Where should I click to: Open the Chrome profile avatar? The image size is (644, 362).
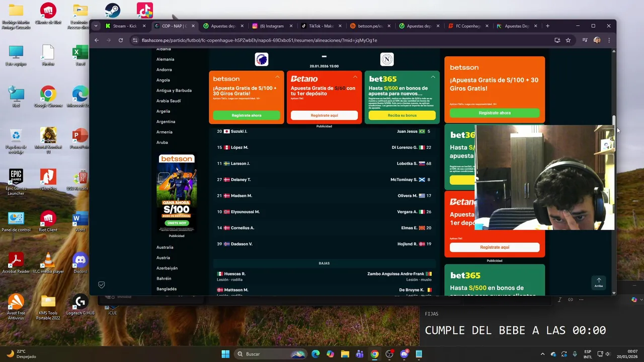point(597,40)
